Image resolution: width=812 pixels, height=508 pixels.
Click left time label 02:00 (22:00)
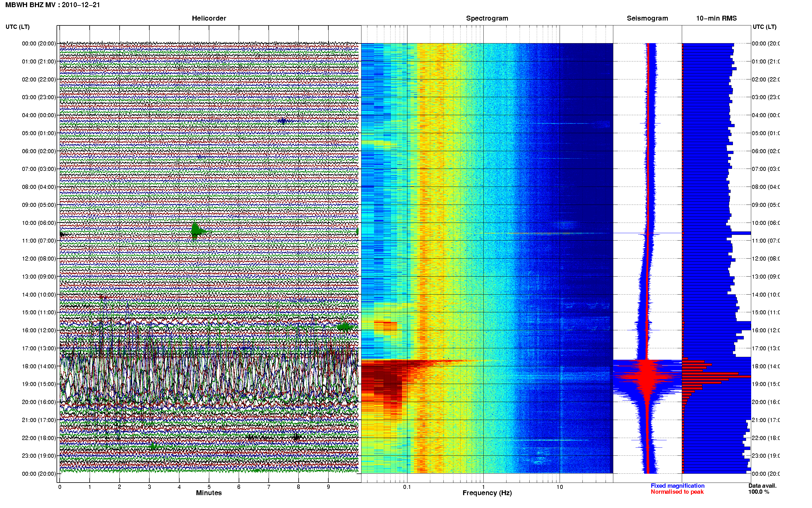coord(39,79)
